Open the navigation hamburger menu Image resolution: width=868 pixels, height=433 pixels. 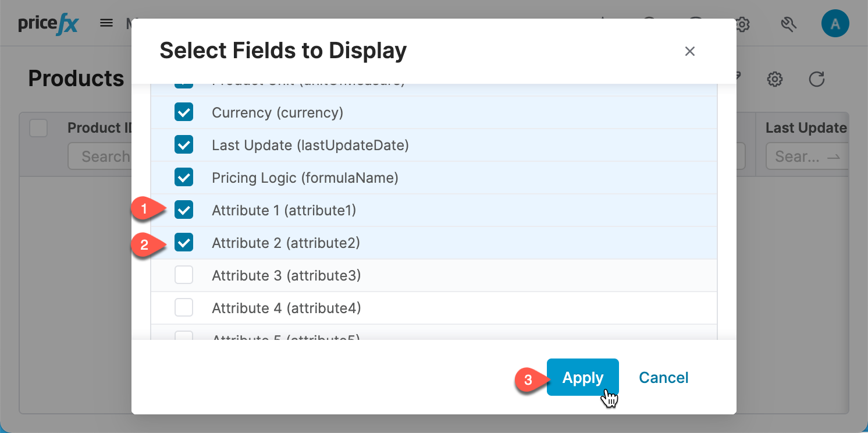pos(106,23)
